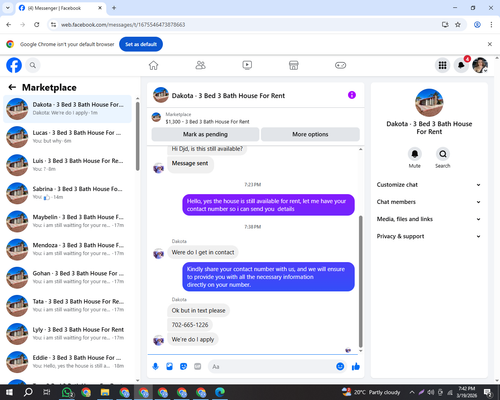
Task: Open Dakota's large listing thumbnail in side panel
Action: click(429, 103)
